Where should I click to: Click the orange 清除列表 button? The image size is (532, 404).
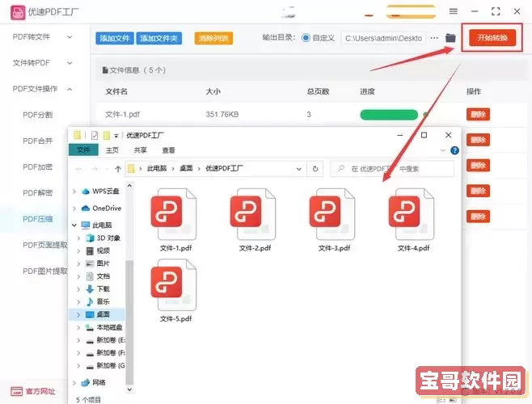213,38
